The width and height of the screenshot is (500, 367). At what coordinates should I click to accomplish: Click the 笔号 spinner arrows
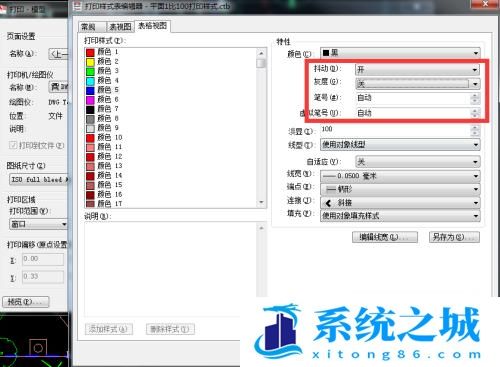tap(475, 98)
